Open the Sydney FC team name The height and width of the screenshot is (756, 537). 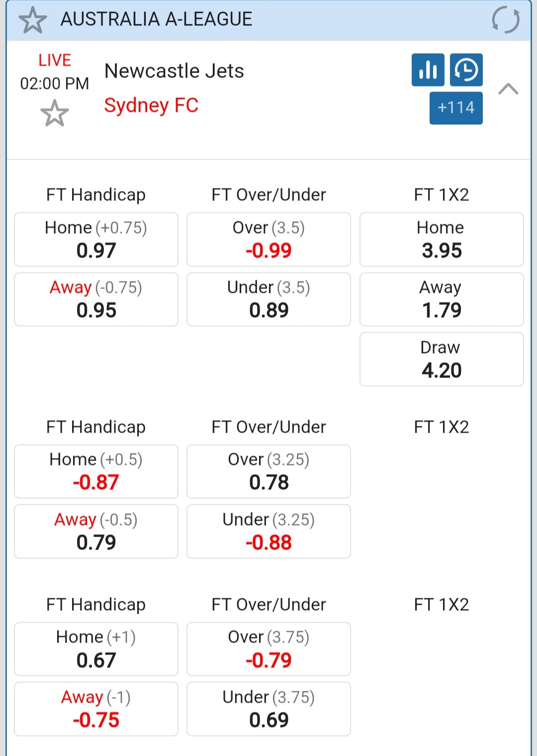[x=151, y=105]
